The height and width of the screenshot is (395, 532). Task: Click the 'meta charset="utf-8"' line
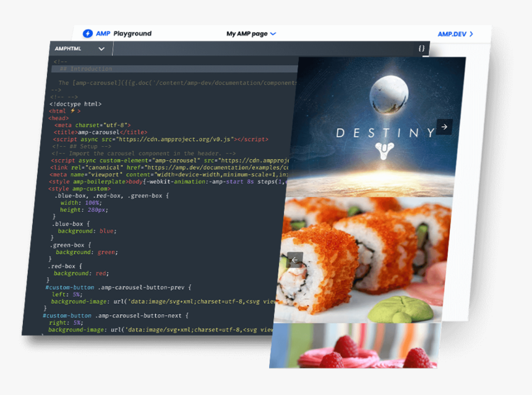[x=92, y=125]
